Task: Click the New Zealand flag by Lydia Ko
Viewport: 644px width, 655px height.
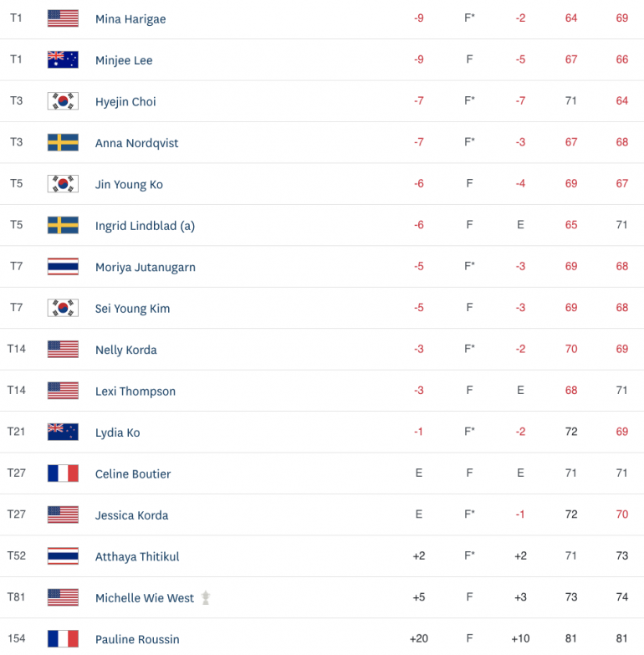Action: click(x=63, y=432)
